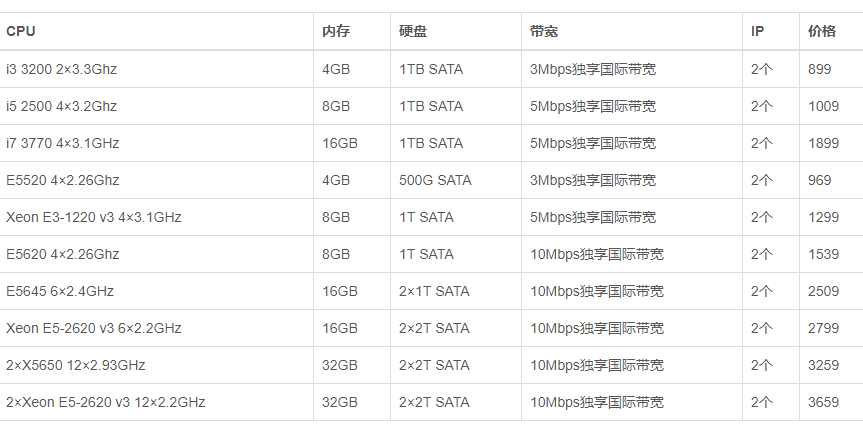The height and width of the screenshot is (424, 863).
Task: Click the 1539 price cell
Action: pos(824,254)
